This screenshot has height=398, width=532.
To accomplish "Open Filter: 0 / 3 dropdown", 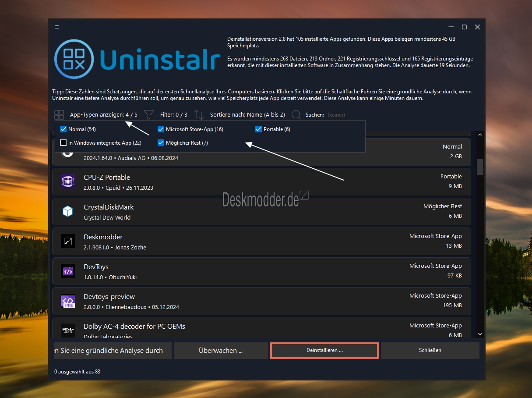I will 174,115.
